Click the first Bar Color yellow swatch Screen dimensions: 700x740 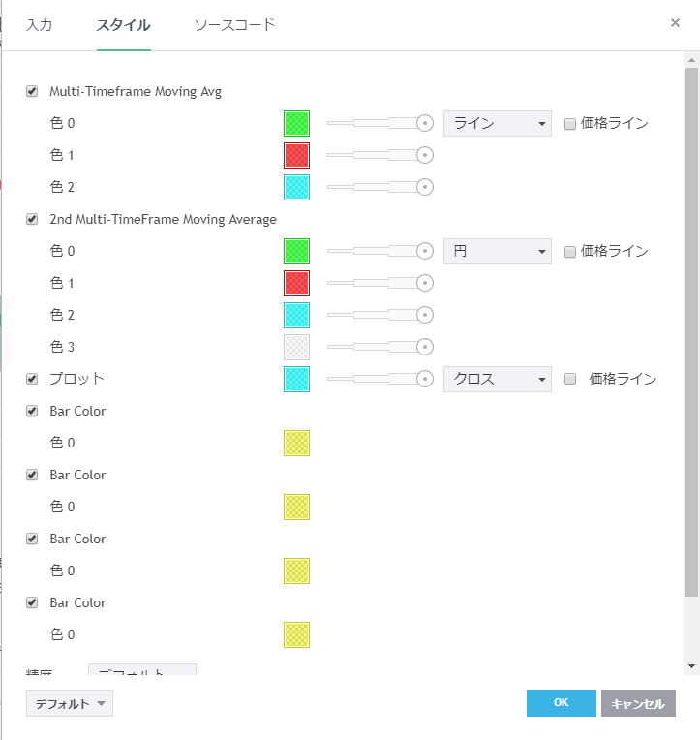pos(296,443)
